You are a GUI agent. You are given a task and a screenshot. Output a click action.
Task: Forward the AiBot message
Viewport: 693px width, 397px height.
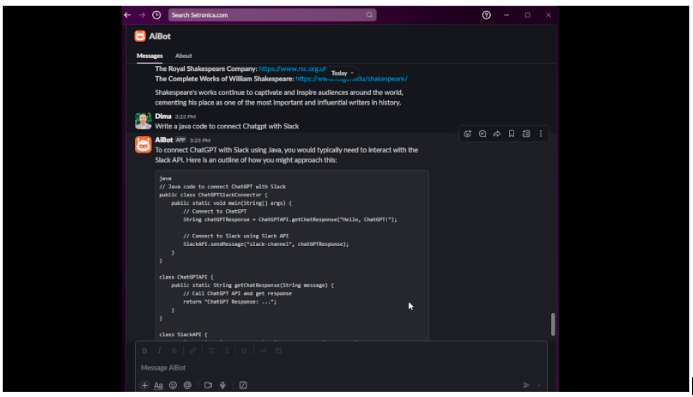click(497, 134)
